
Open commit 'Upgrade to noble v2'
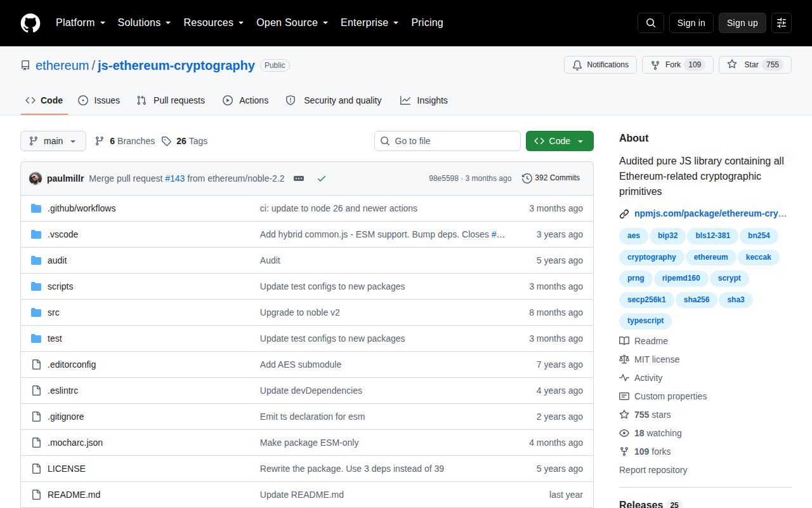point(300,312)
